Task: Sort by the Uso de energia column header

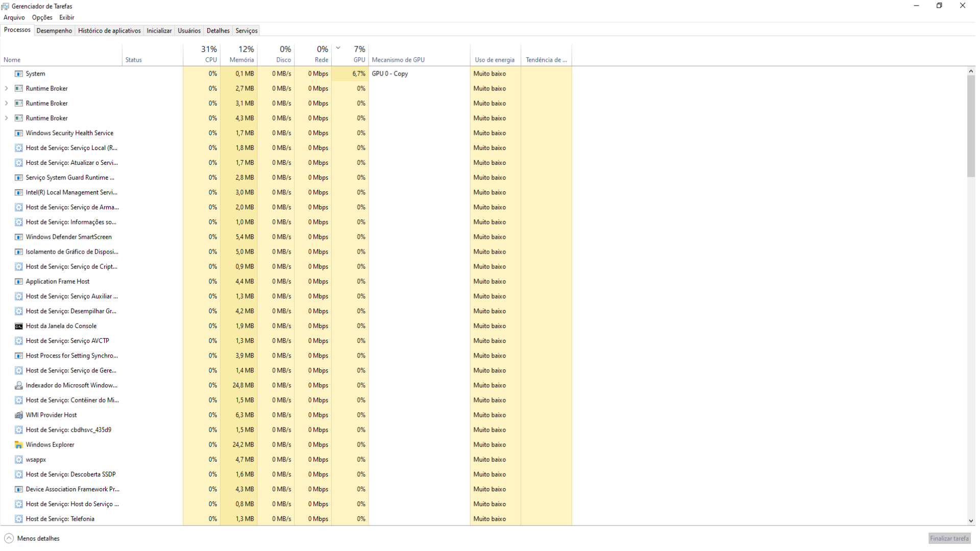Action: point(495,55)
